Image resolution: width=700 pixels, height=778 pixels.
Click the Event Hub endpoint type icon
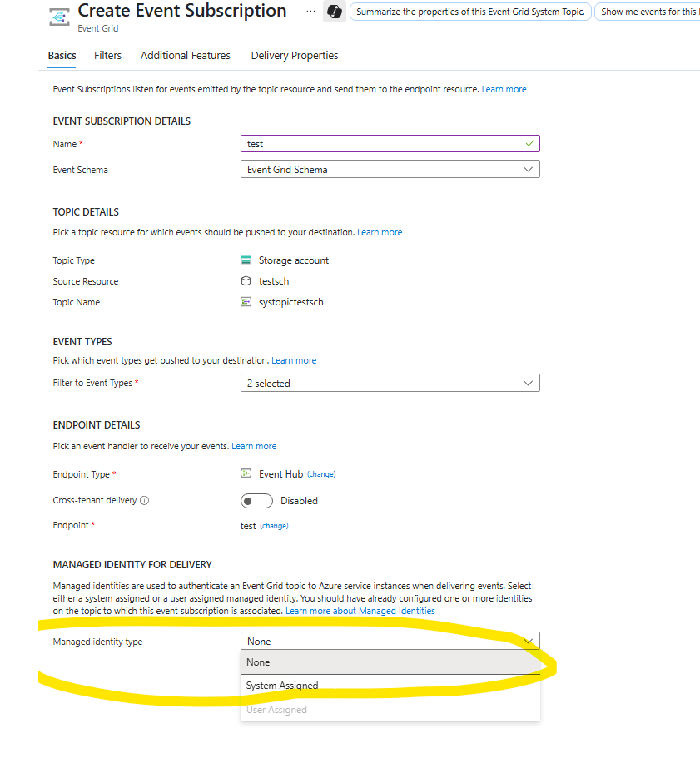[x=246, y=473]
